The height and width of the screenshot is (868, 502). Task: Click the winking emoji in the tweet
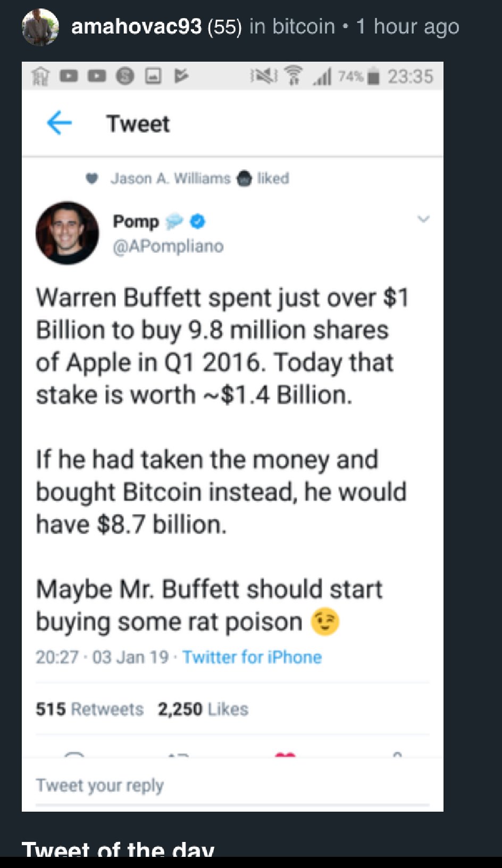[x=325, y=621]
